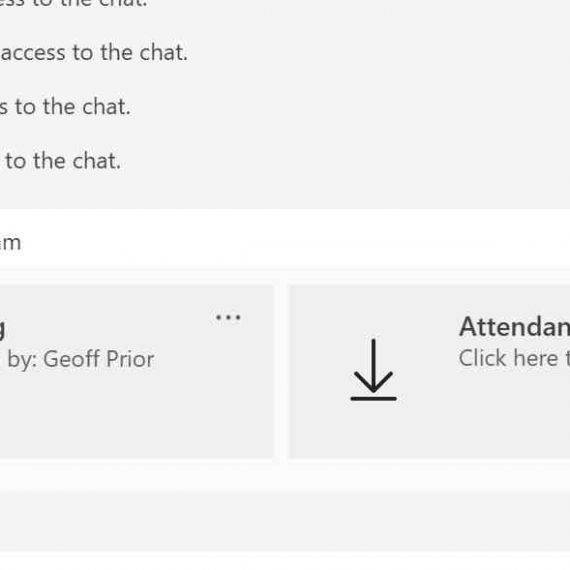Select the "s to the chat." message line
Screen dimensions: 570x570
coord(65,107)
